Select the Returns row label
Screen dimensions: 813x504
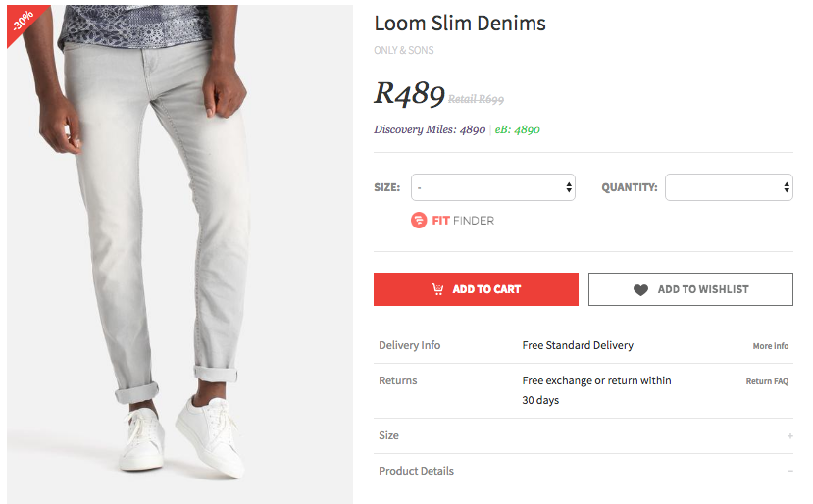tap(398, 380)
